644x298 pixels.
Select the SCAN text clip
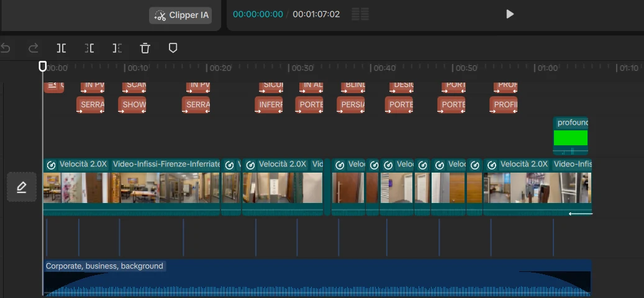134,87
